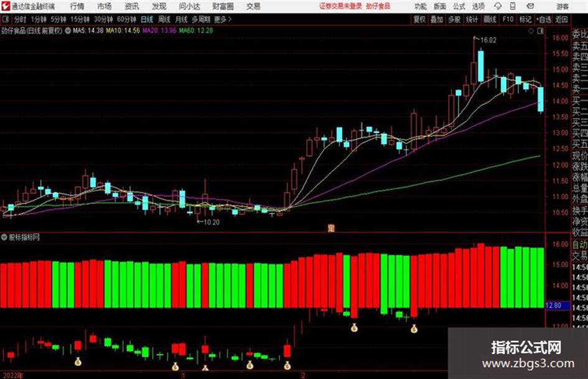Toggle the left sidebar panel icon
588x379 pixels.
5,19
